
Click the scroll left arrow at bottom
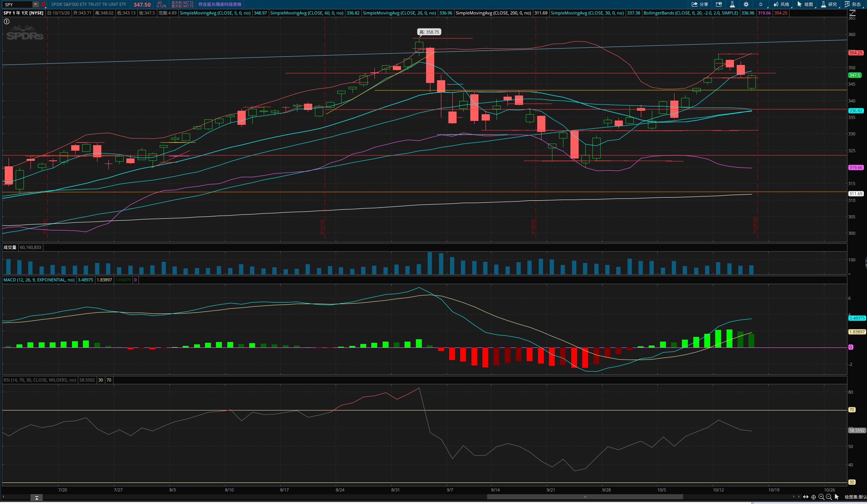793,497
